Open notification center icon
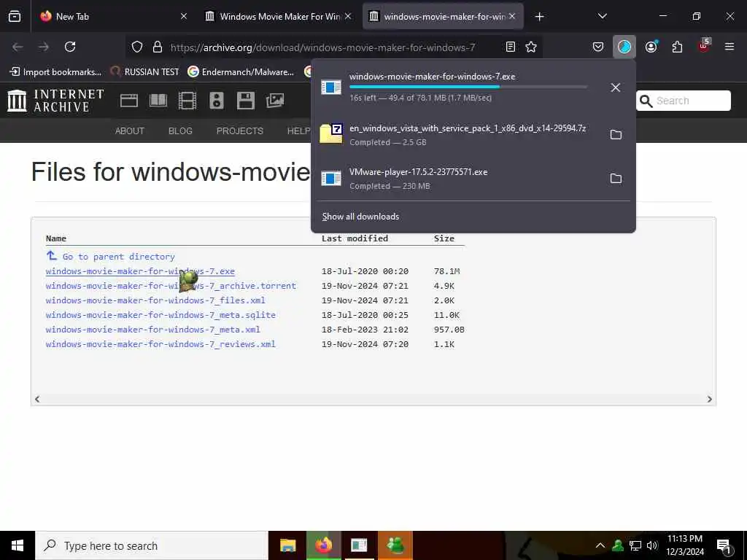Image resolution: width=747 pixels, height=560 pixels. [724, 546]
